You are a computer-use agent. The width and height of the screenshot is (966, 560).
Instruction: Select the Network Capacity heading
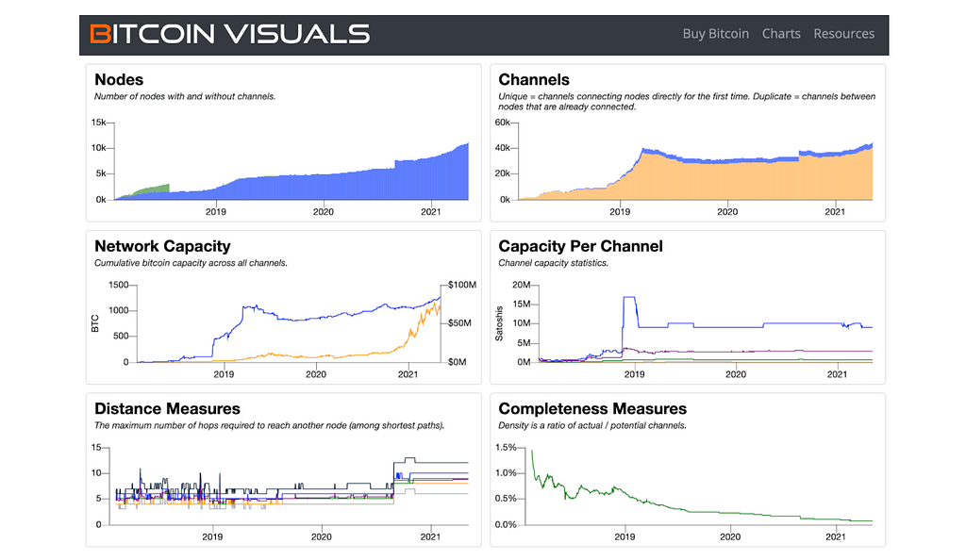pyautogui.click(x=162, y=246)
